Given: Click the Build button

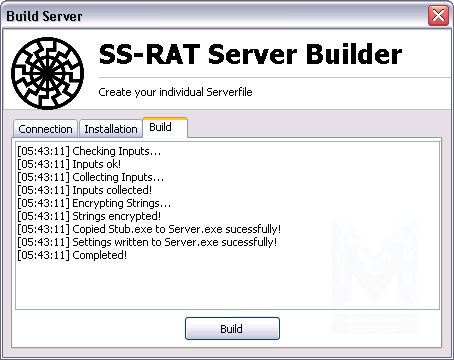Looking at the screenshot, I should pyautogui.click(x=232, y=329).
